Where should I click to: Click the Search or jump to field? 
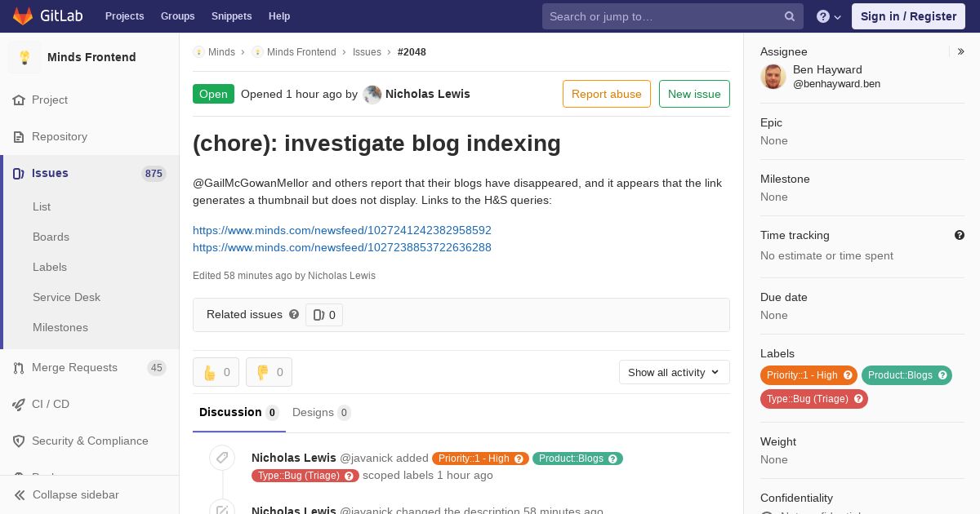coord(673,16)
